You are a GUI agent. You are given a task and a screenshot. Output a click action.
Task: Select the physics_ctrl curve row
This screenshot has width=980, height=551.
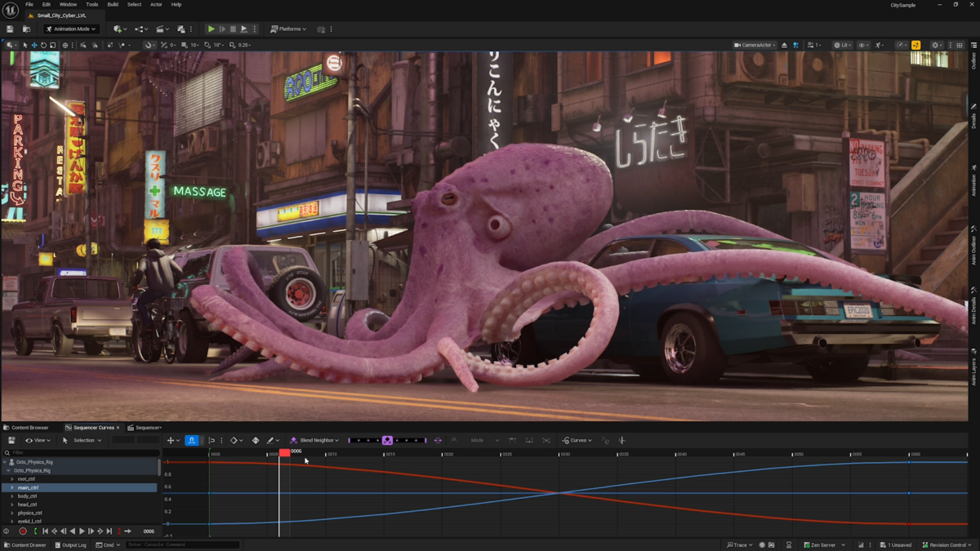[x=80, y=513]
